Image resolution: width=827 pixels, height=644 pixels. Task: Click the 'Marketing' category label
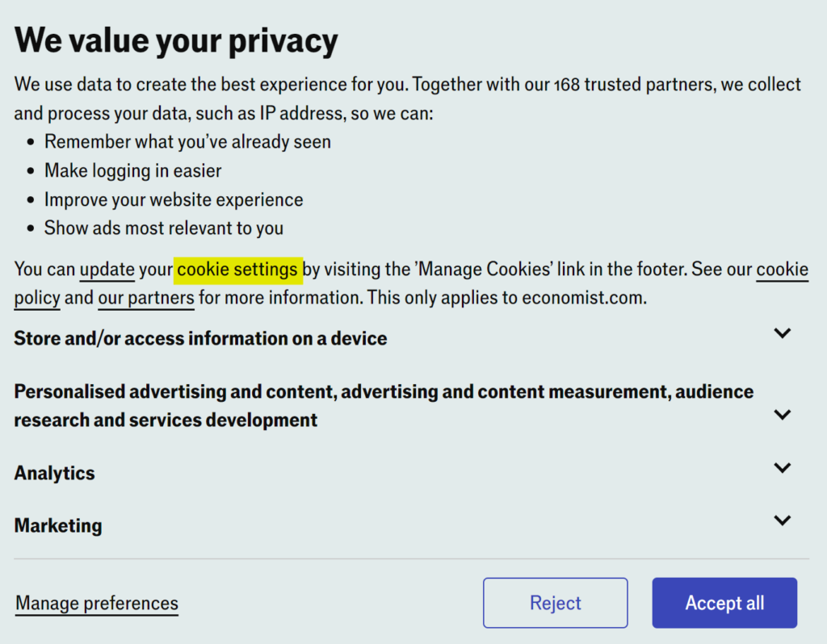(x=58, y=525)
